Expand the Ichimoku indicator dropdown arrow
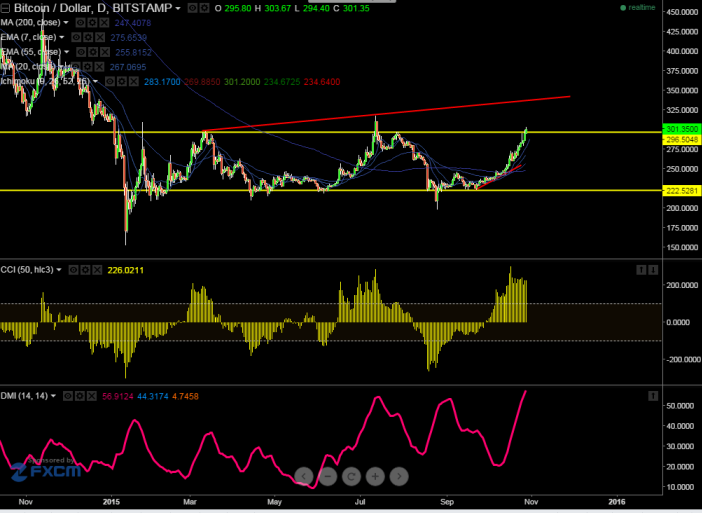The height and width of the screenshot is (513, 702). click(95, 81)
